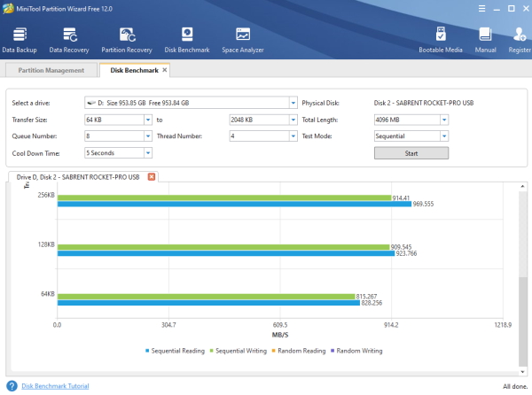
Task: Open the Disk Benchmark Tutorial link
Action: coord(55,386)
